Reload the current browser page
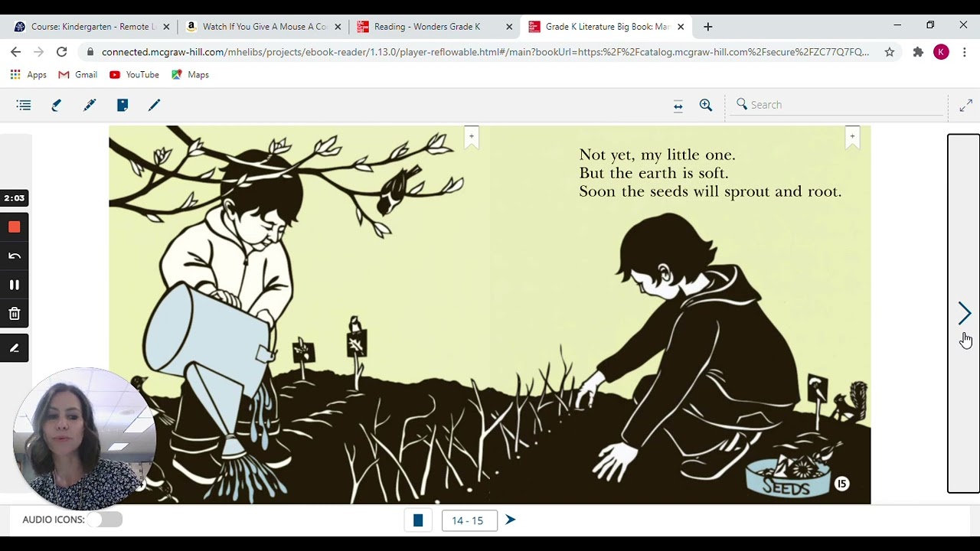Viewport: 980px width, 551px height. click(x=62, y=52)
